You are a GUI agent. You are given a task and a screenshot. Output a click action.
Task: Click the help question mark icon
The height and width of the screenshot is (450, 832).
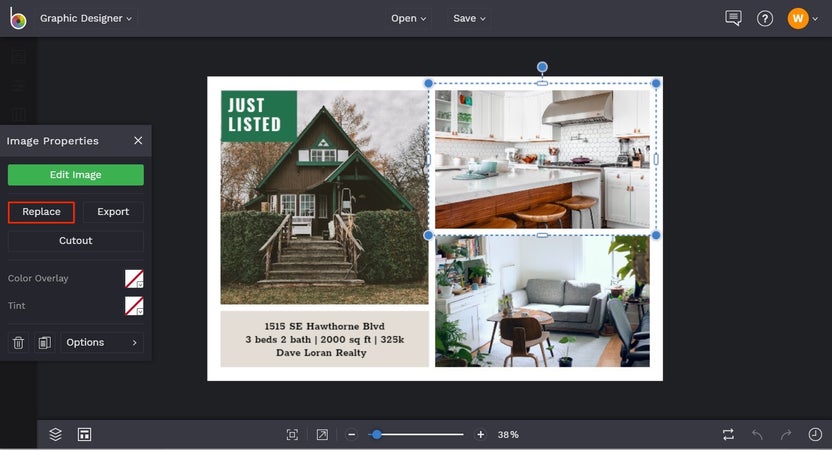pyautogui.click(x=765, y=19)
